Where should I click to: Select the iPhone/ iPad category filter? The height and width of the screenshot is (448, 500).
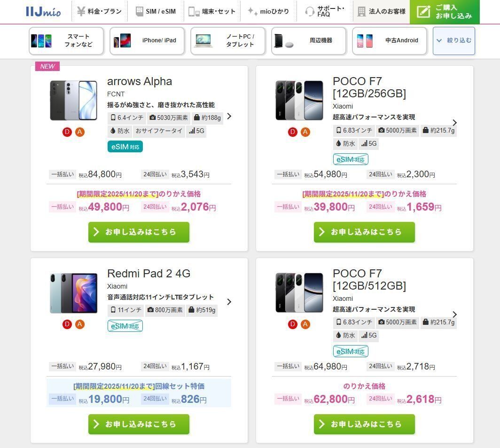[147, 41]
